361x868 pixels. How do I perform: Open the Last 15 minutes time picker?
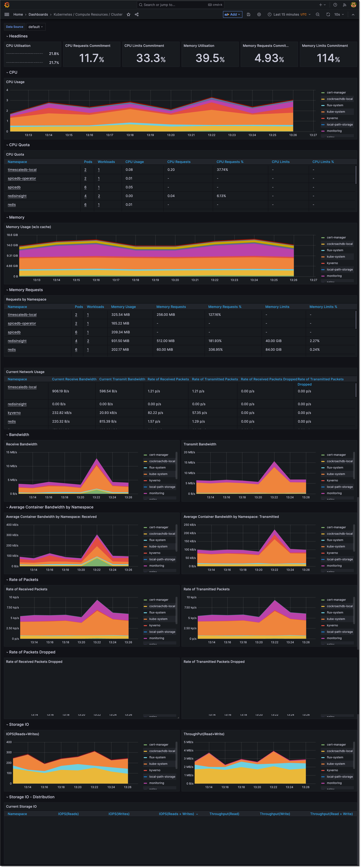tap(289, 15)
